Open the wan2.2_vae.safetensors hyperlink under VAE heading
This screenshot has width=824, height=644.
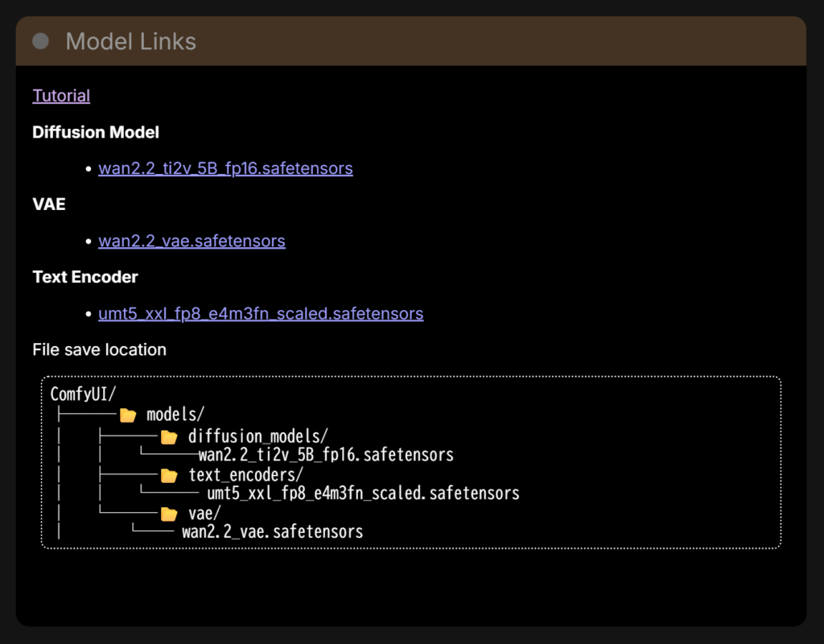point(192,241)
